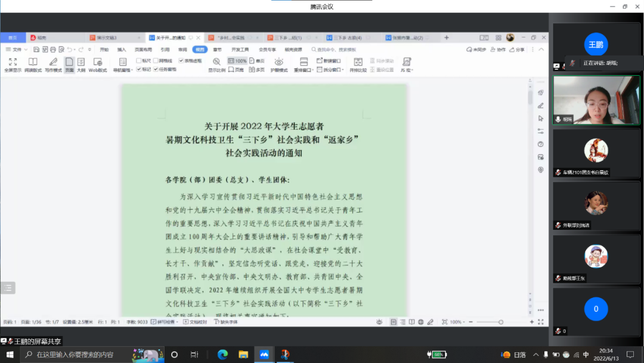
Task: Click the zoom slider in status bar
Action: [x=501, y=322]
